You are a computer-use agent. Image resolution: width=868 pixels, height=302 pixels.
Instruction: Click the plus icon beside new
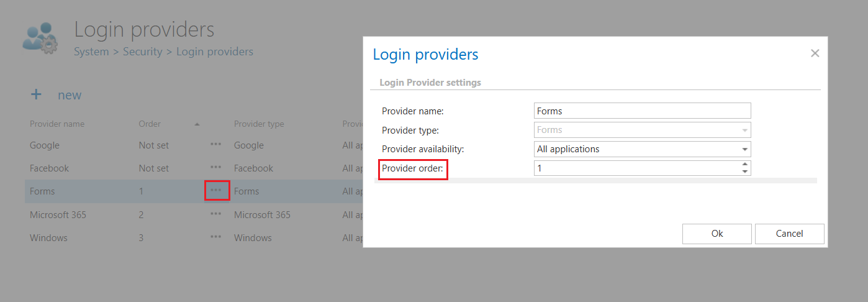tap(37, 94)
